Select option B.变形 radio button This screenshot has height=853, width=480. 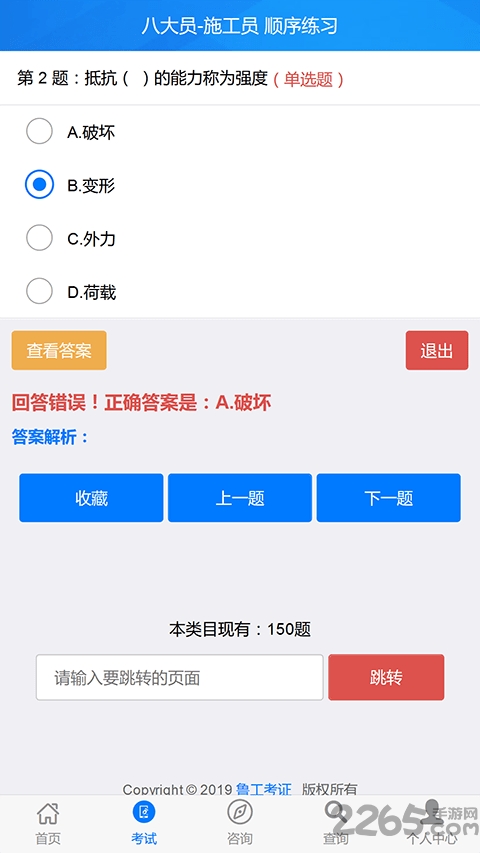(x=39, y=184)
